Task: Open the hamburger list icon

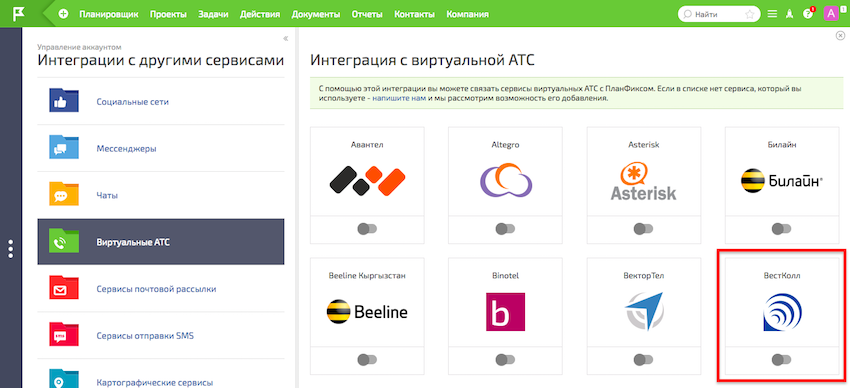Action: click(x=772, y=15)
